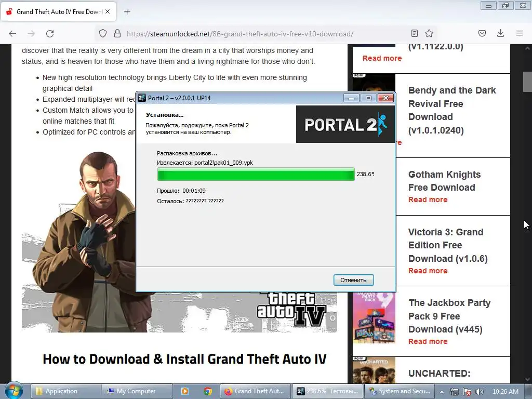Click the Bendy and the Dark Revival thumbnail
532x399 pixels.
(374, 83)
